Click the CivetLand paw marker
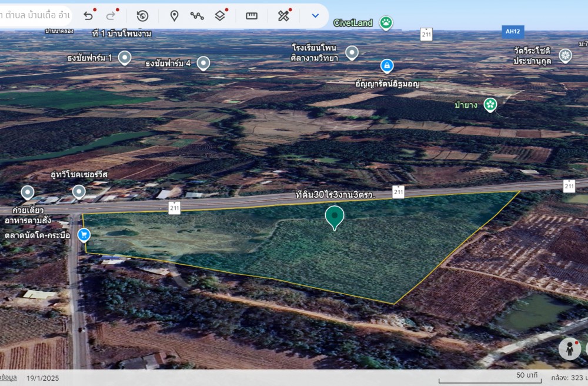This screenshot has width=588, height=386. point(386,23)
